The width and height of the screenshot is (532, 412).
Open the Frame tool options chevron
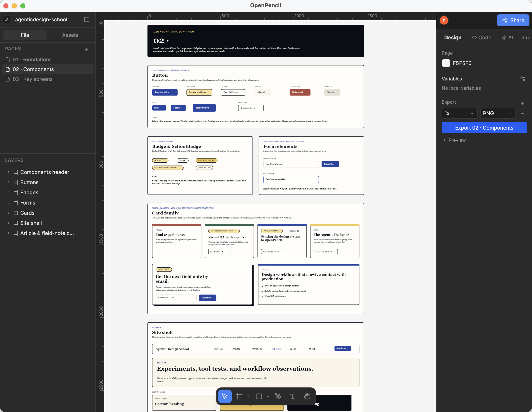(x=248, y=396)
